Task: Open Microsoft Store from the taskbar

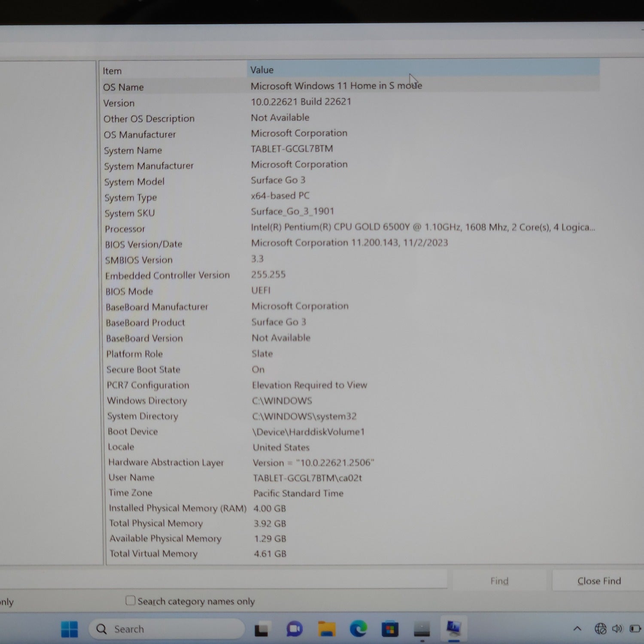Action: tap(390, 629)
